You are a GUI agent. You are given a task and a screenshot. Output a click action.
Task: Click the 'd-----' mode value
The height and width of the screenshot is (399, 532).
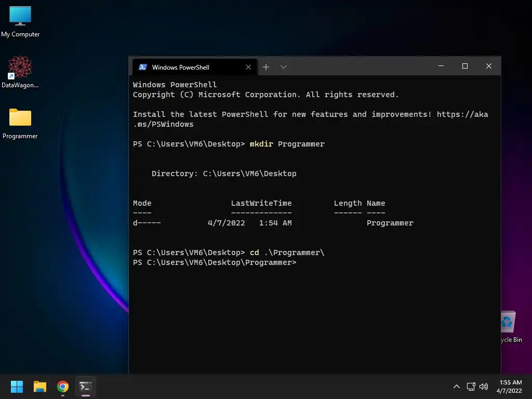click(147, 223)
